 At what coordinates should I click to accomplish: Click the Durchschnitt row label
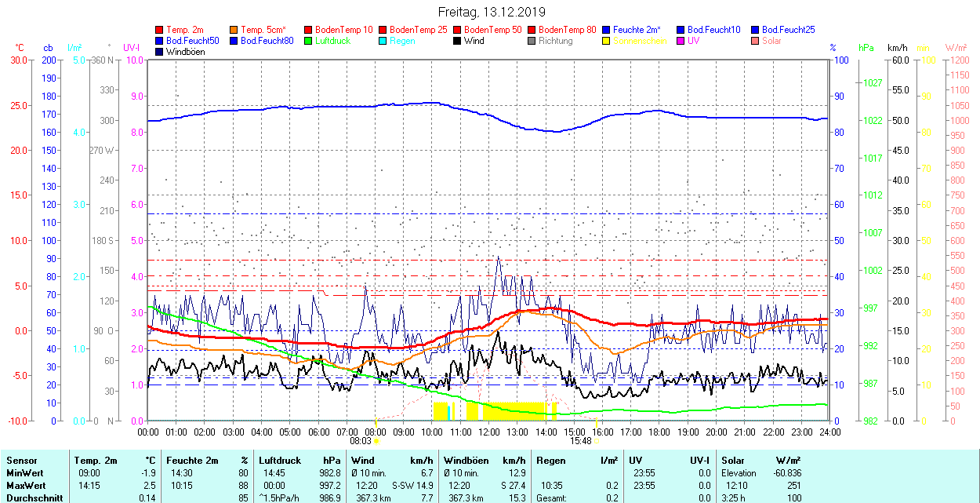pos(33,498)
